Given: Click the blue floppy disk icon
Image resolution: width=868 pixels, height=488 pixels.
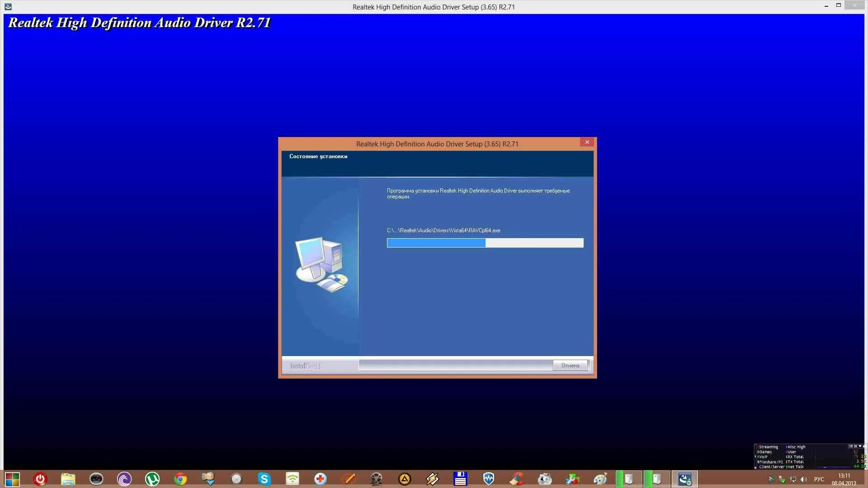Looking at the screenshot, I should click(460, 479).
